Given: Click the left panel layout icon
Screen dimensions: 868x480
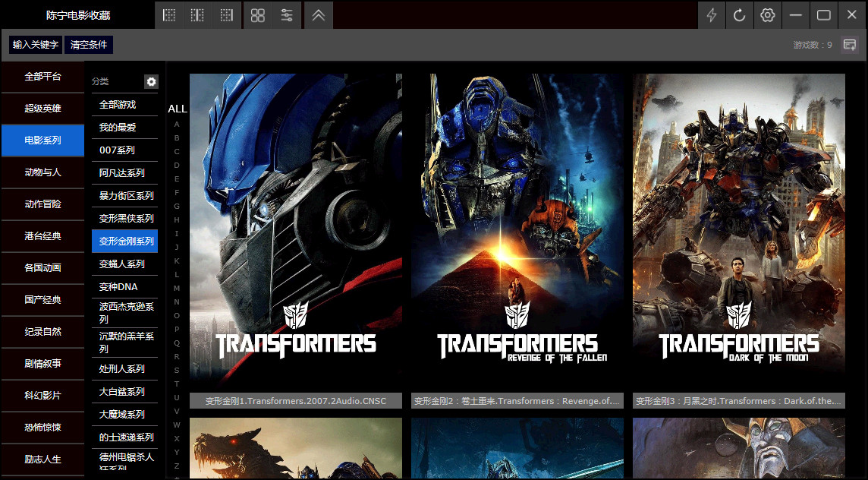Looking at the screenshot, I should 169,15.
